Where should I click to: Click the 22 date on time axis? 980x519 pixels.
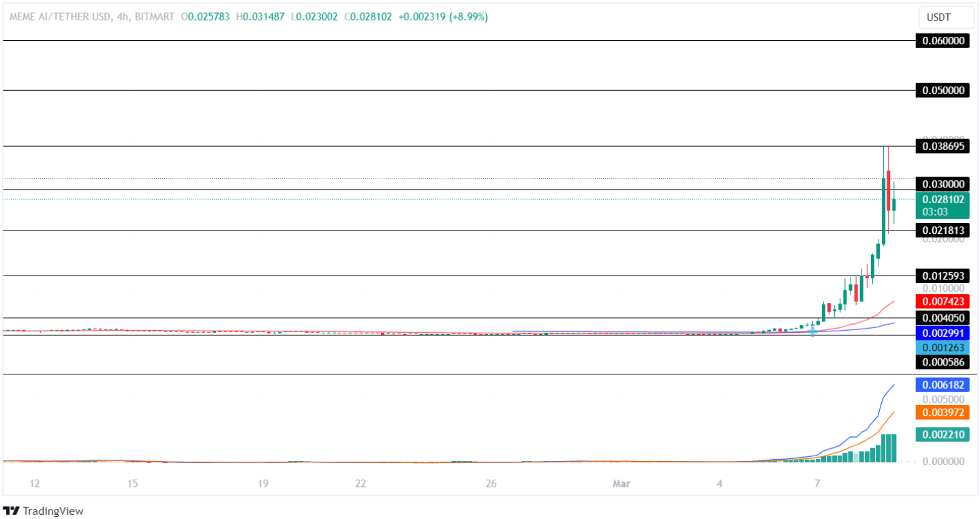[361, 484]
